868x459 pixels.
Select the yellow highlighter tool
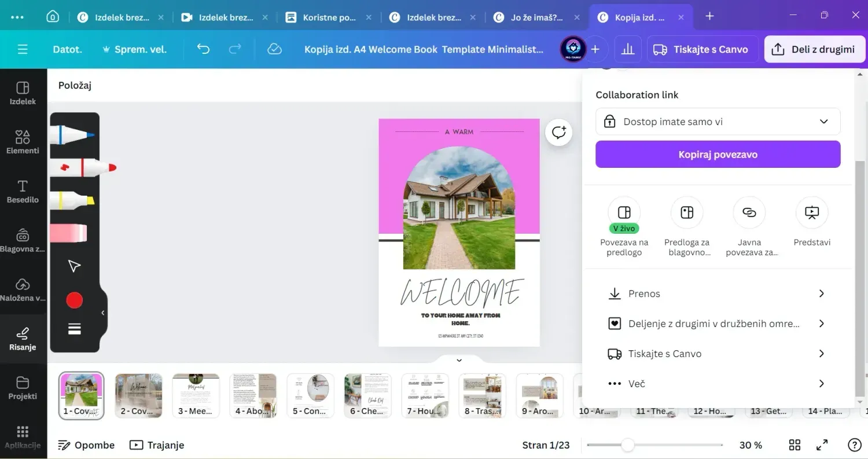(72, 200)
